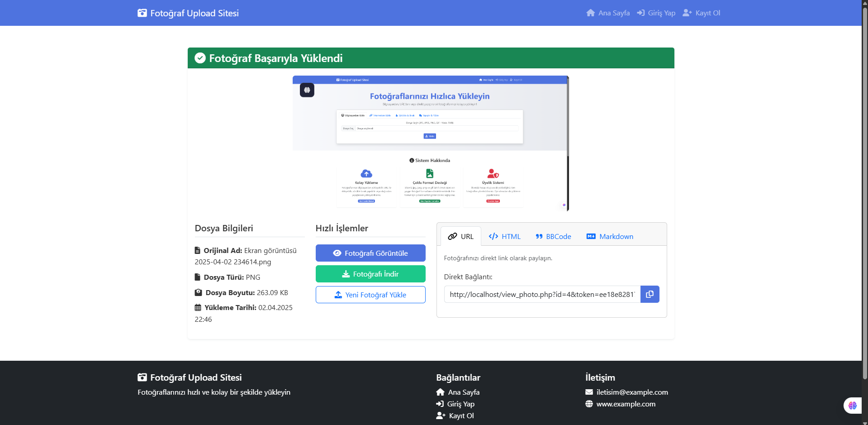
Task: Select the Markdown tab
Action: coord(610,236)
